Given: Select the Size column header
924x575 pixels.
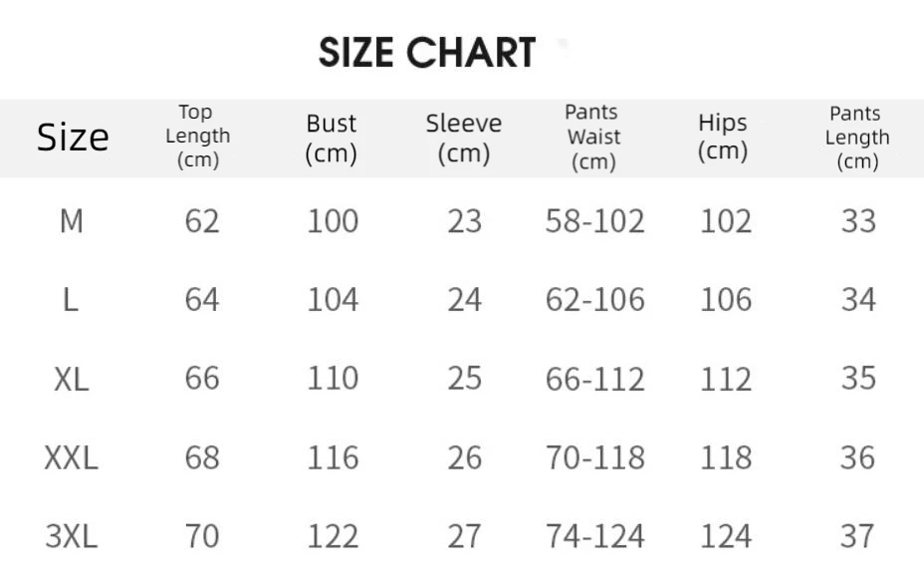Looking at the screenshot, I should 73,138.
